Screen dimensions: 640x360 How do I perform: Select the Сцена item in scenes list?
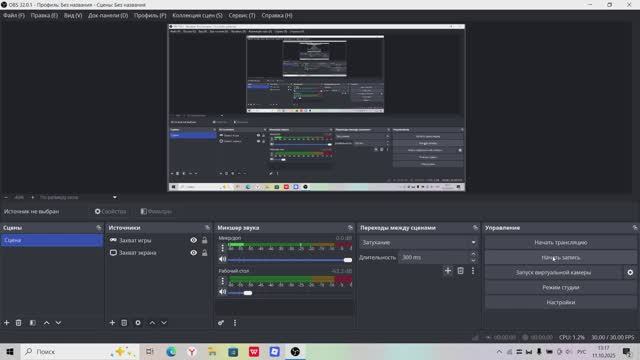[x=52, y=240]
